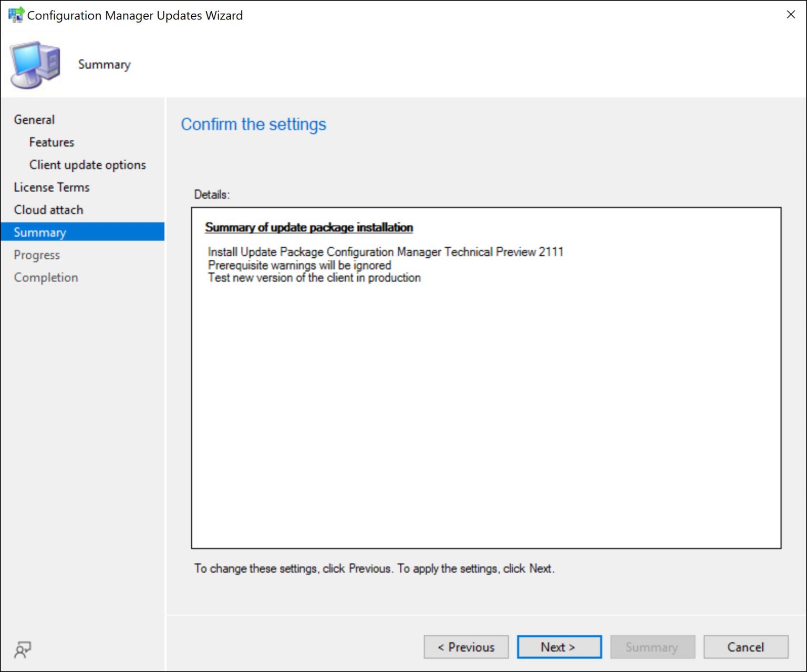Image resolution: width=807 pixels, height=672 pixels.
Task: Click 'Summary of update package installation' heading
Action: (x=309, y=227)
